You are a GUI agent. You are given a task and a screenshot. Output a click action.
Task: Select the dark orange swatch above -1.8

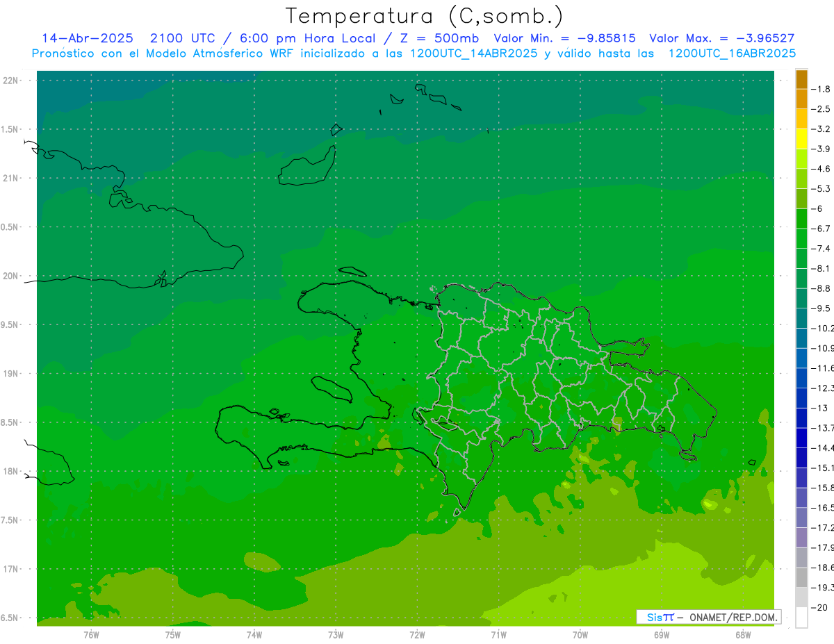pyautogui.click(x=801, y=79)
